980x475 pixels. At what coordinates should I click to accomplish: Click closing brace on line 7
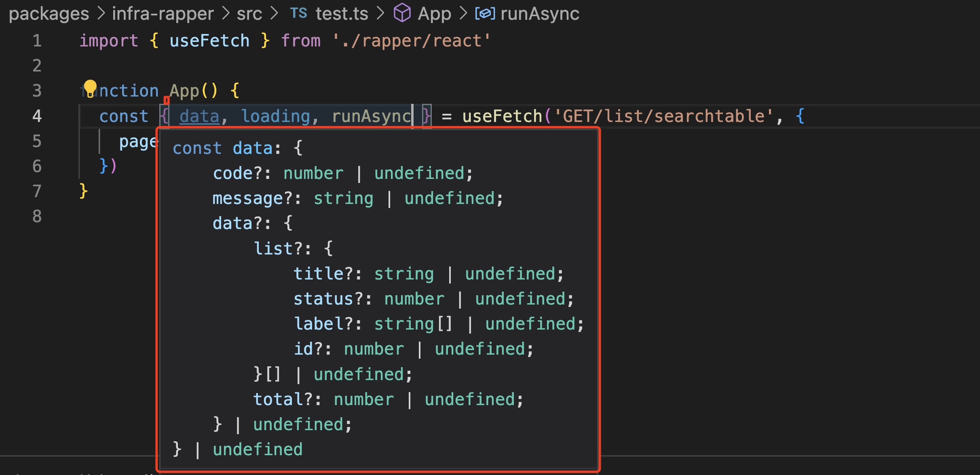click(x=84, y=191)
